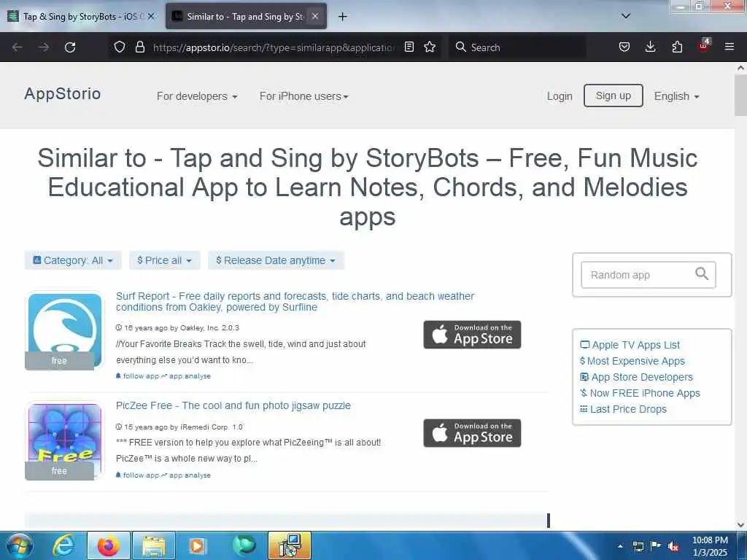Reload the page with the refresh icon
Viewport: 747px width, 560px height.
pos(70,47)
